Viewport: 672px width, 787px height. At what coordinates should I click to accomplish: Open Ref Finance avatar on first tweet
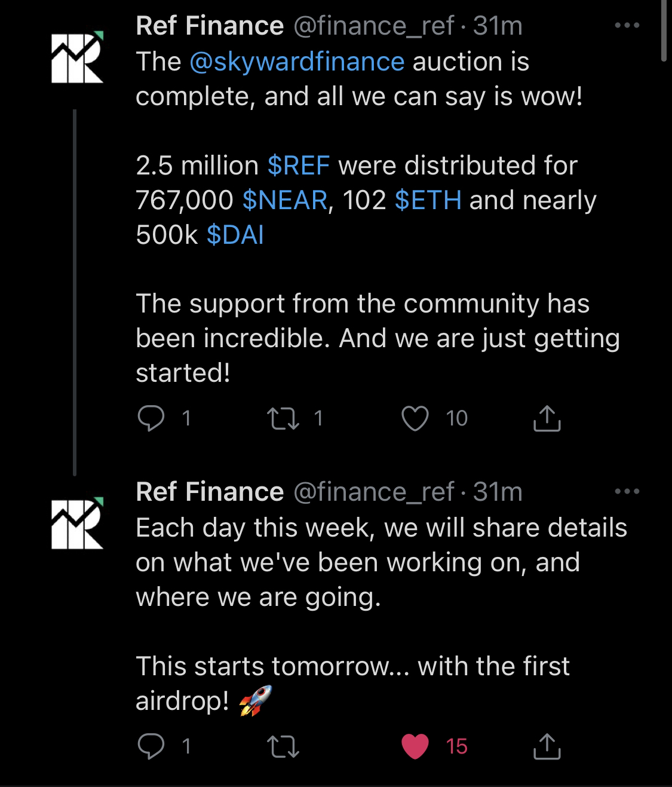77,57
